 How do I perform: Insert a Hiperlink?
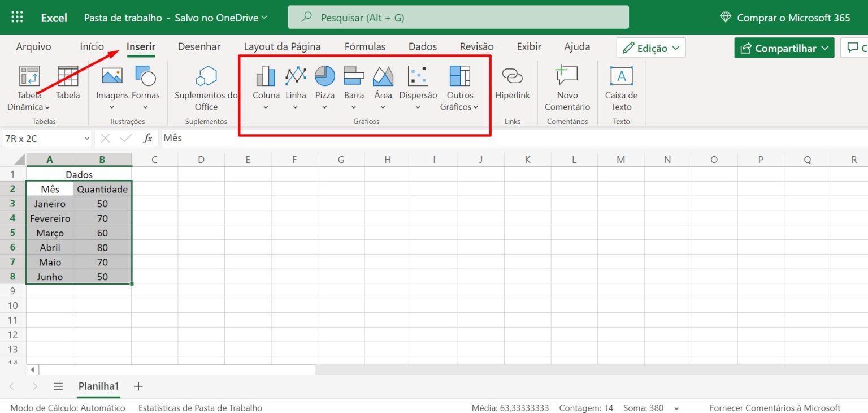[x=512, y=85]
